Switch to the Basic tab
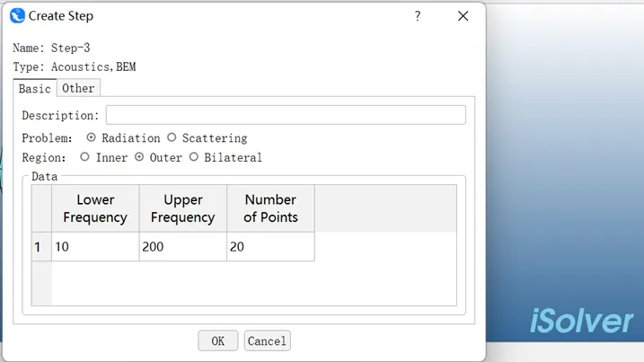Image resolution: width=644 pixels, height=362 pixels. tap(35, 88)
